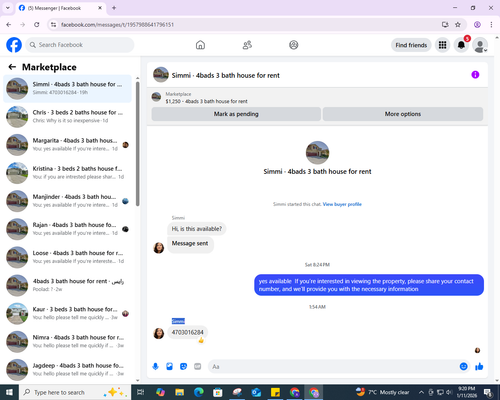500x400 pixels.
Task: Click the sticker chooser icon
Action: [x=183, y=367]
